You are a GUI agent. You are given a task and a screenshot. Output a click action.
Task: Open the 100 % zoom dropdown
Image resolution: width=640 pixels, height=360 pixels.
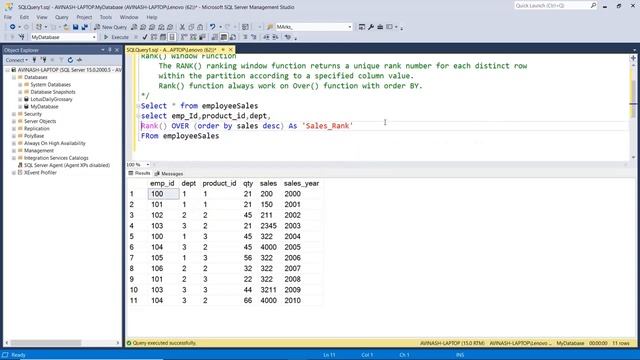[147, 164]
